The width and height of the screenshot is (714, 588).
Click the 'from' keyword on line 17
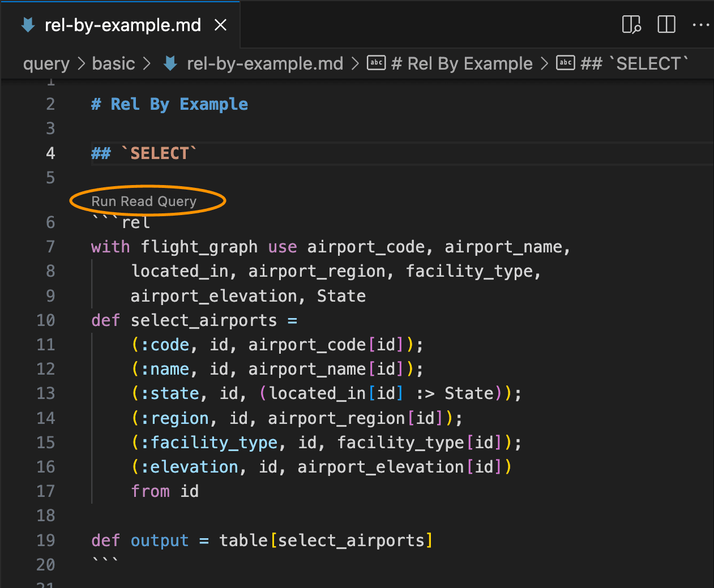tap(151, 491)
